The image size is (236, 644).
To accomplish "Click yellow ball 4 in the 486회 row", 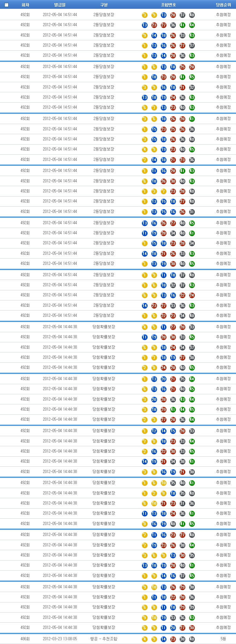I will coord(145,639).
